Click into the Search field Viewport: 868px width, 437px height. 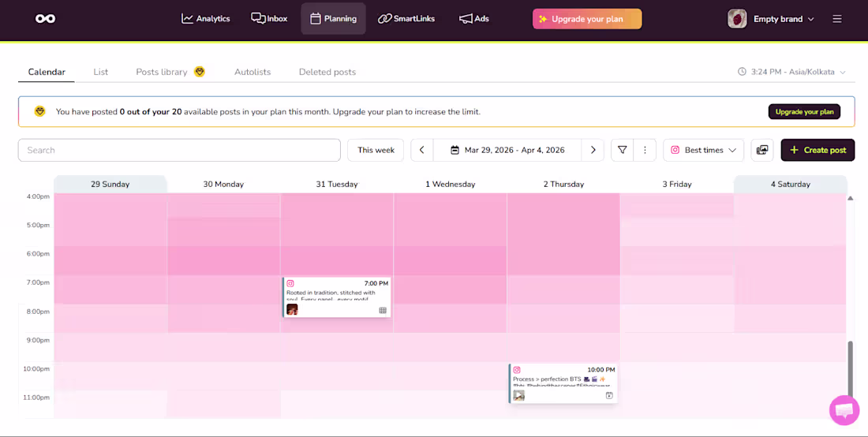click(x=179, y=150)
